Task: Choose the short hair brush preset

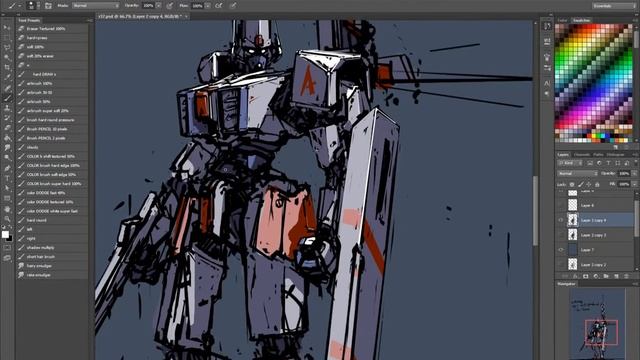Action: click(x=52, y=257)
